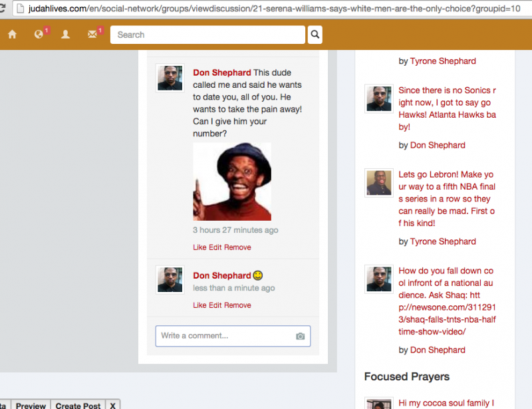Click the camera icon in comment box
This screenshot has height=409, width=532.
coord(301,336)
